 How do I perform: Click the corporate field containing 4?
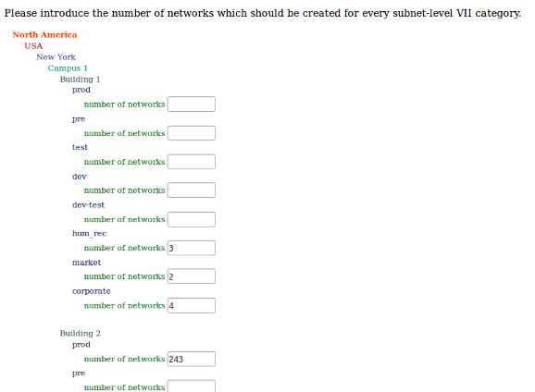pyautogui.click(x=192, y=305)
